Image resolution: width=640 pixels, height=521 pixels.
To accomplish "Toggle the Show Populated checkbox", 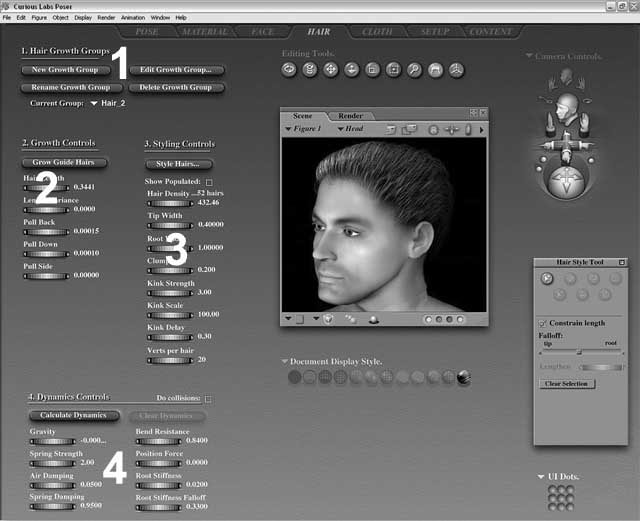I will click(x=209, y=181).
